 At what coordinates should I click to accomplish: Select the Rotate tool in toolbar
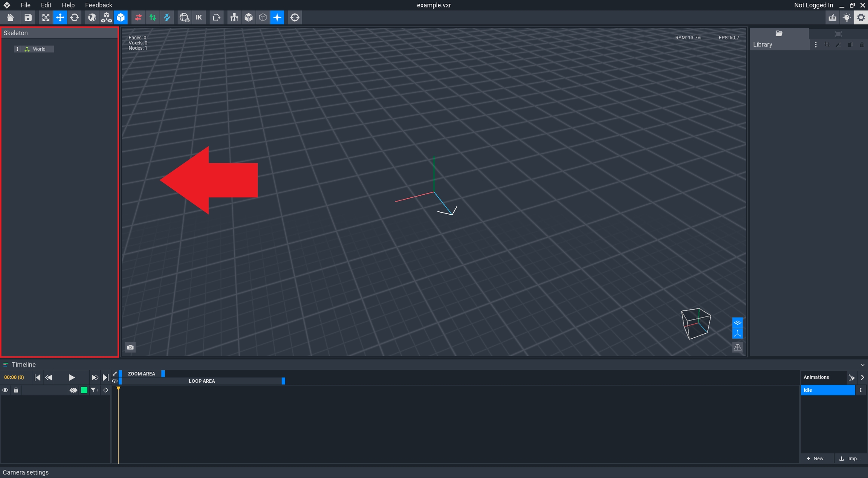75,17
